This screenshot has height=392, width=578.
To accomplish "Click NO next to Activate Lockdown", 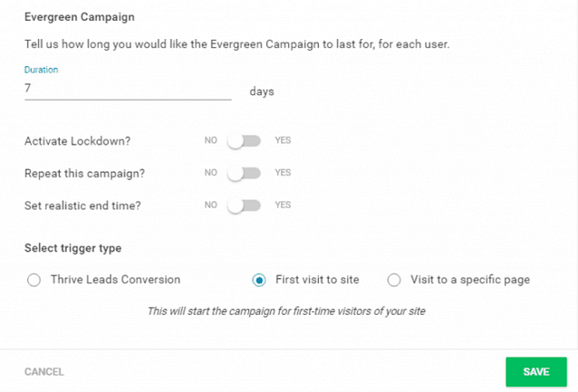I will pos(211,140).
